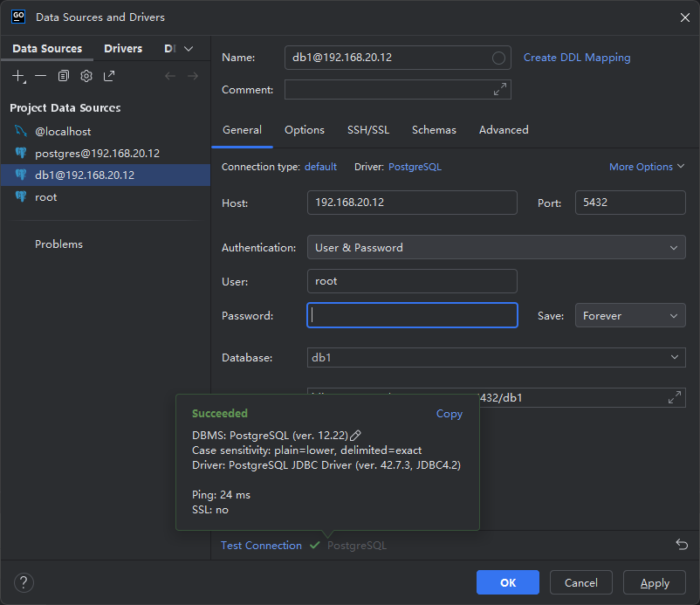Expand the URL field with arrows icon
Viewport: 700px width, 605px height.
(675, 397)
